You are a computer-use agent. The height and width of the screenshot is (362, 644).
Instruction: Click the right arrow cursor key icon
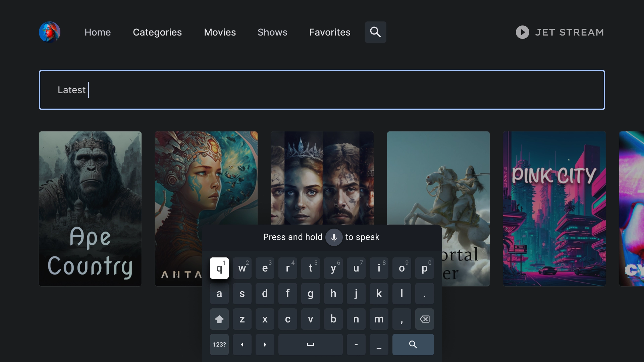tap(265, 344)
